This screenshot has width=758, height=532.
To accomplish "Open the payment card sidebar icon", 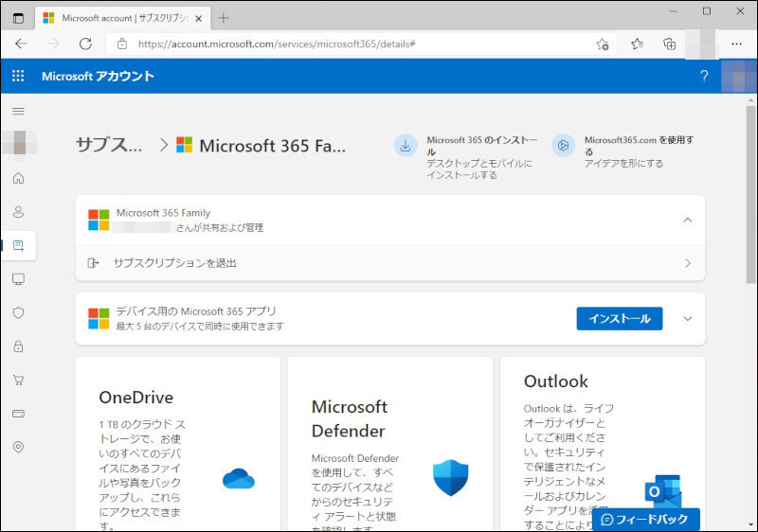I will (x=18, y=414).
